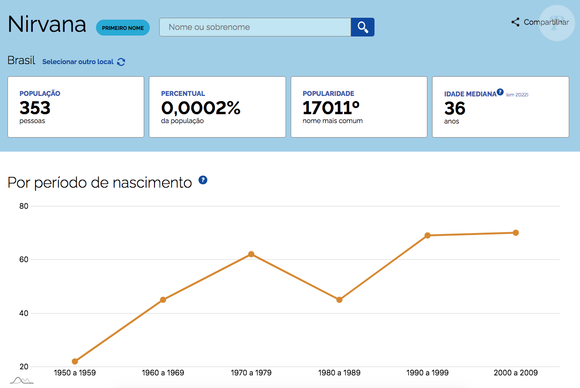
Task: Focus the Nome ou sobrenome search field
Action: click(x=255, y=27)
